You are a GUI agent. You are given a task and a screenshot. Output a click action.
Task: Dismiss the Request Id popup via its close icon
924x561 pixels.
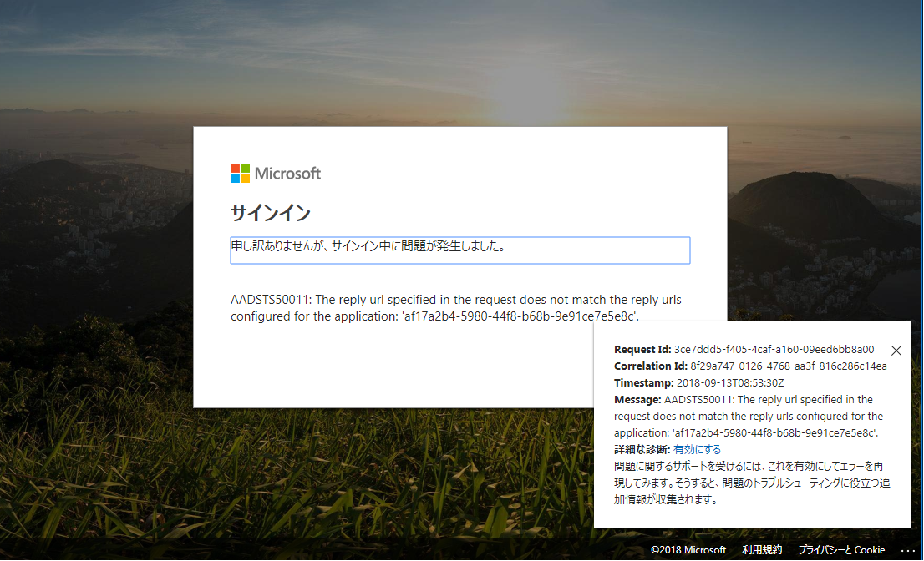pos(896,351)
